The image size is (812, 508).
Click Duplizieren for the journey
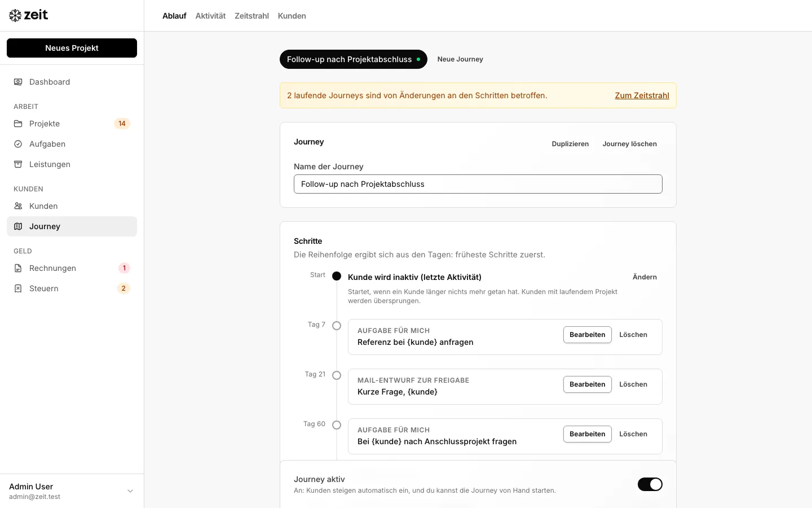[x=570, y=144]
